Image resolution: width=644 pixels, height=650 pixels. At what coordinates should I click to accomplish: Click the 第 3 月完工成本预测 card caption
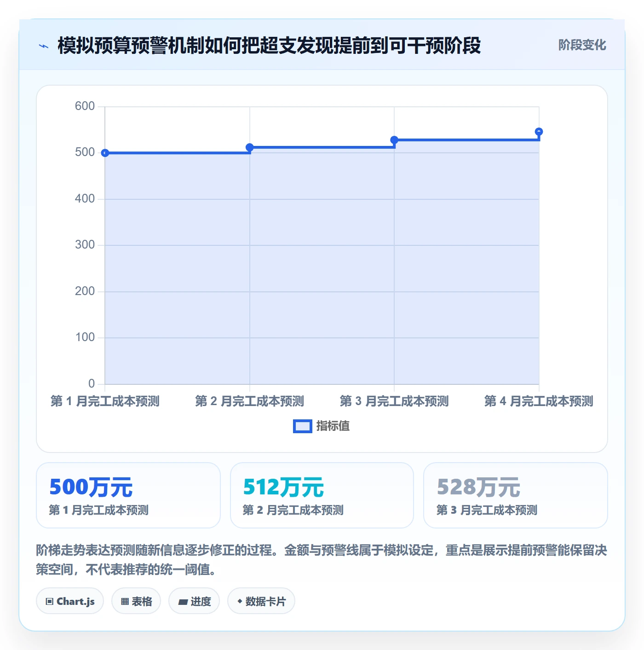pyautogui.click(x=487, y=510)
